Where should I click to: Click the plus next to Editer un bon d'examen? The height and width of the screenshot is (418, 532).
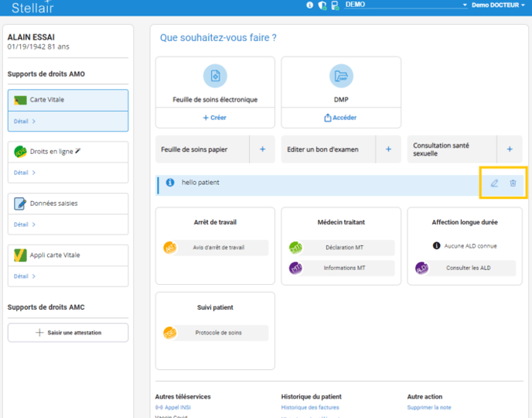[x=388, y=149]
